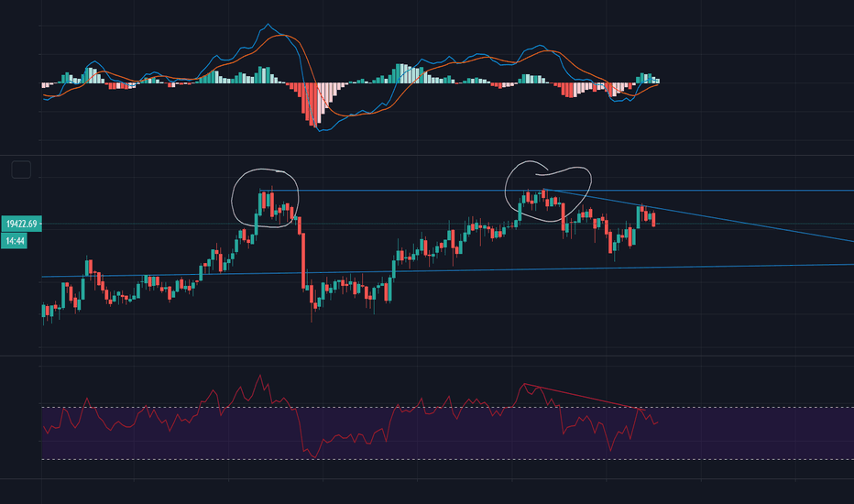Select the red divergence line on RSI

click(x=586, y=397)
